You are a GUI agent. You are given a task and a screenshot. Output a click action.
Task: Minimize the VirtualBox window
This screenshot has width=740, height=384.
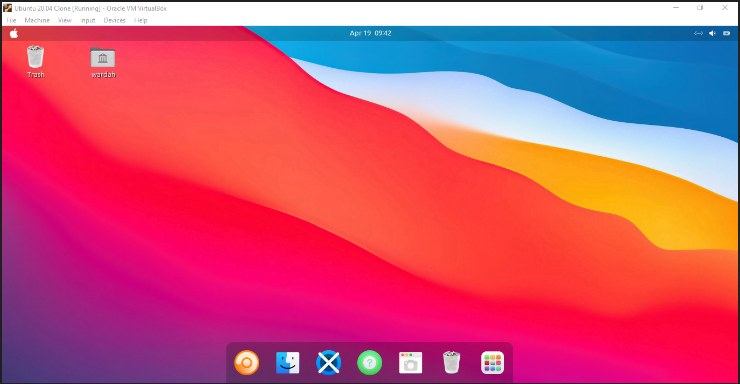coord(676,8)
